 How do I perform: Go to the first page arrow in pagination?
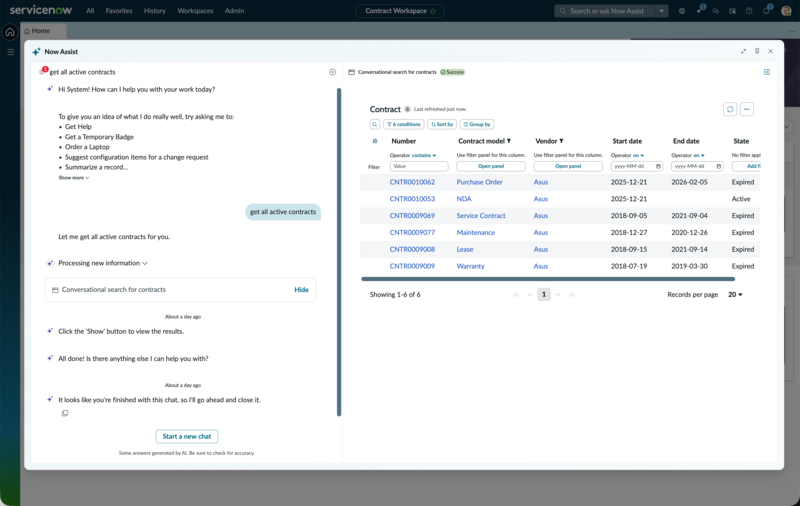point(517,295)
